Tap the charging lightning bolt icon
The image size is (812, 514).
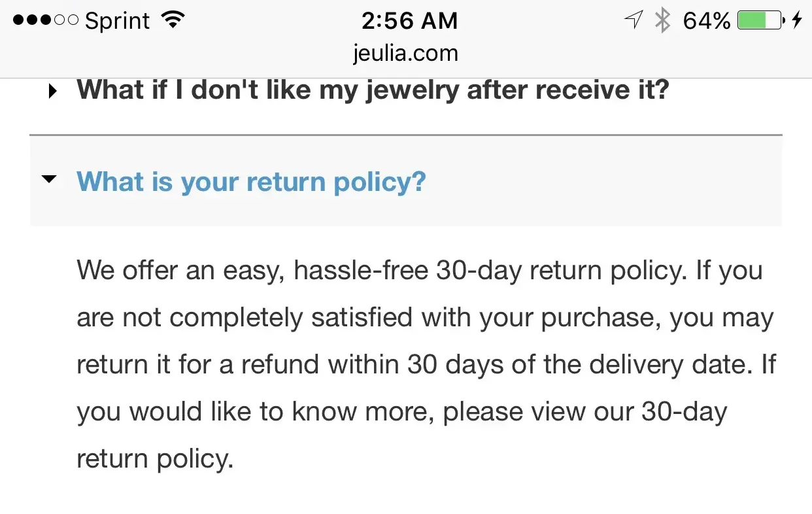pos(796,21)
